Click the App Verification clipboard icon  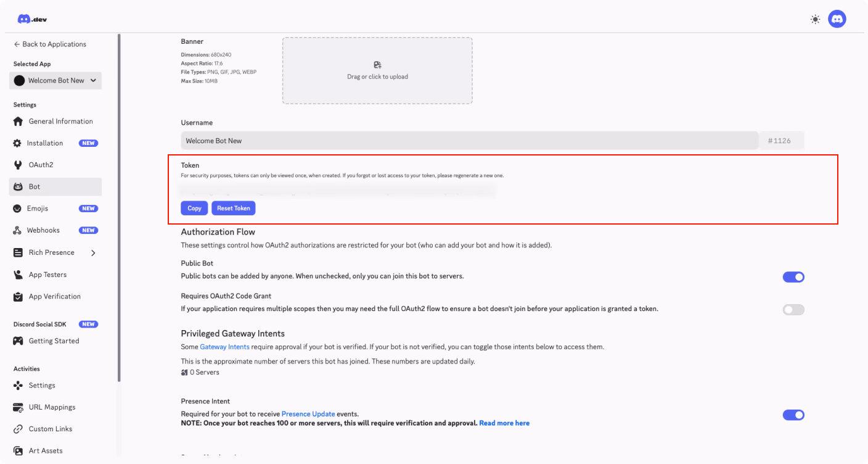[18, 297]
